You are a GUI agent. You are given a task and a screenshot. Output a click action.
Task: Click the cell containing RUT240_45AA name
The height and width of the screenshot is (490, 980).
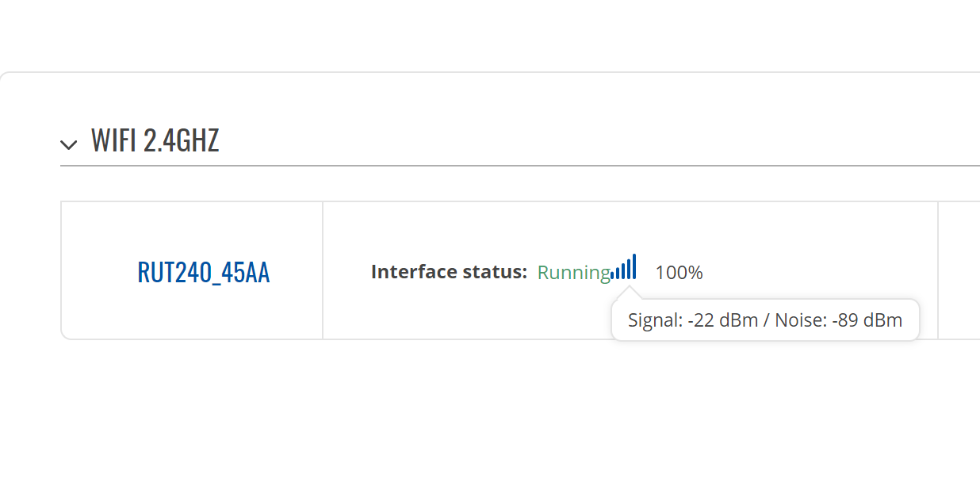click(x=192, y=270)
